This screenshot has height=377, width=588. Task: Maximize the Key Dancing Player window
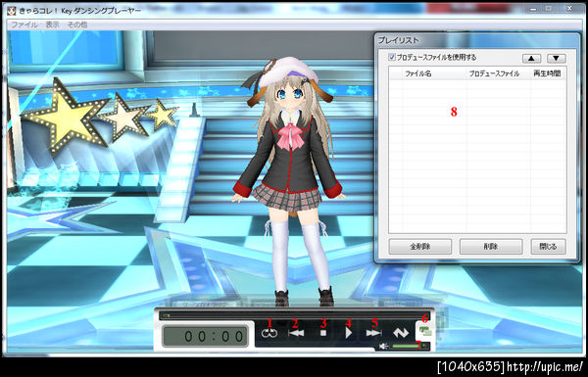click(548, 9)
